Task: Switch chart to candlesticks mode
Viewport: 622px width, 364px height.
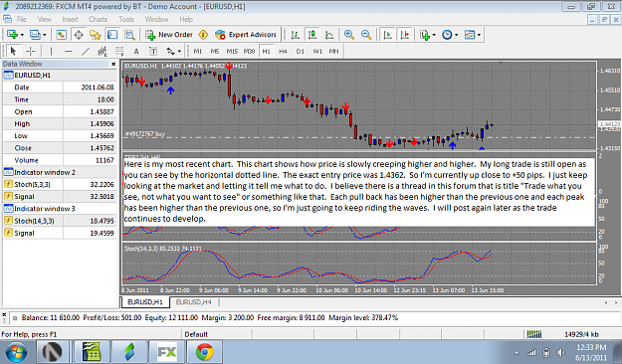Action: click(x=312, y=35)
